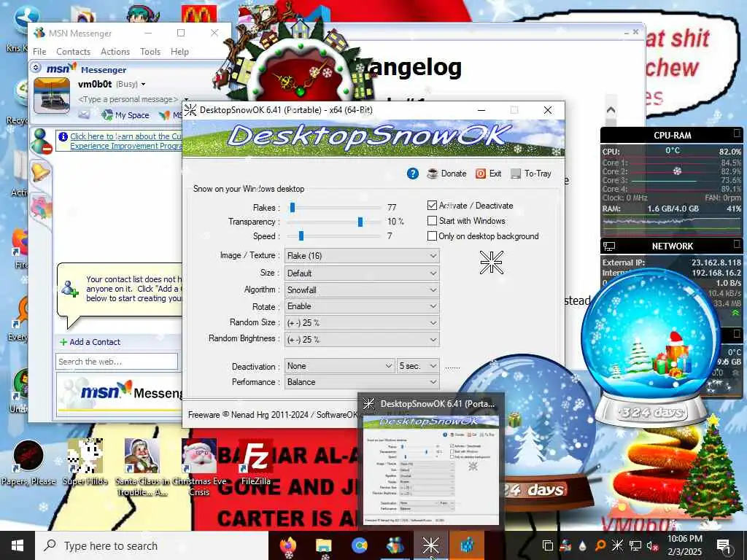Select the alerts bell tab in Messenger
747x560 pixels.
[x=41, y=171]
